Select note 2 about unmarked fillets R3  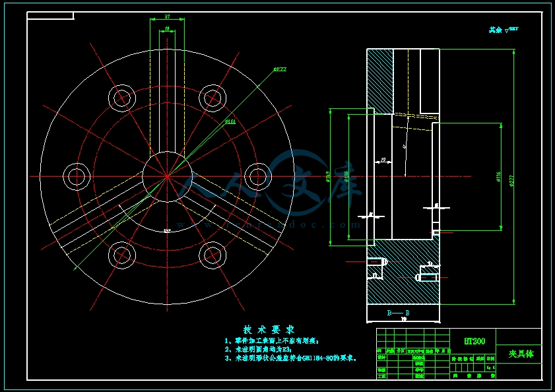click(258, 350)
